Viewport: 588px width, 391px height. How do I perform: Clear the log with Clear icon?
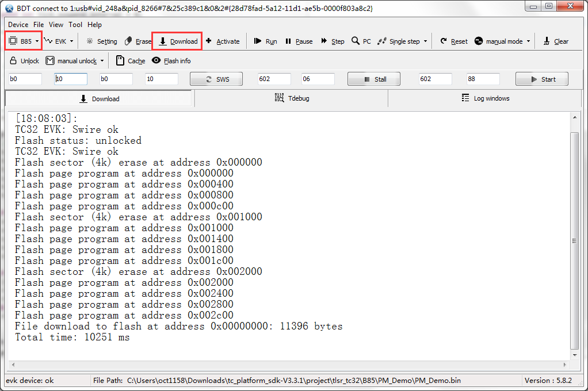coord(547,41)
